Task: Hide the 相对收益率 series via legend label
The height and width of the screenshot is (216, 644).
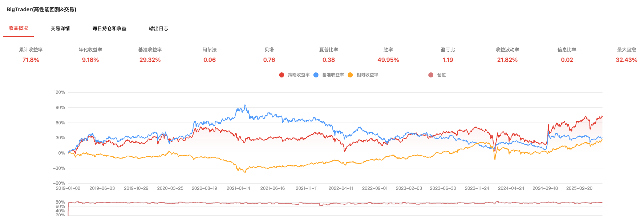Action: pyautogui.click(x=367, y=75)
